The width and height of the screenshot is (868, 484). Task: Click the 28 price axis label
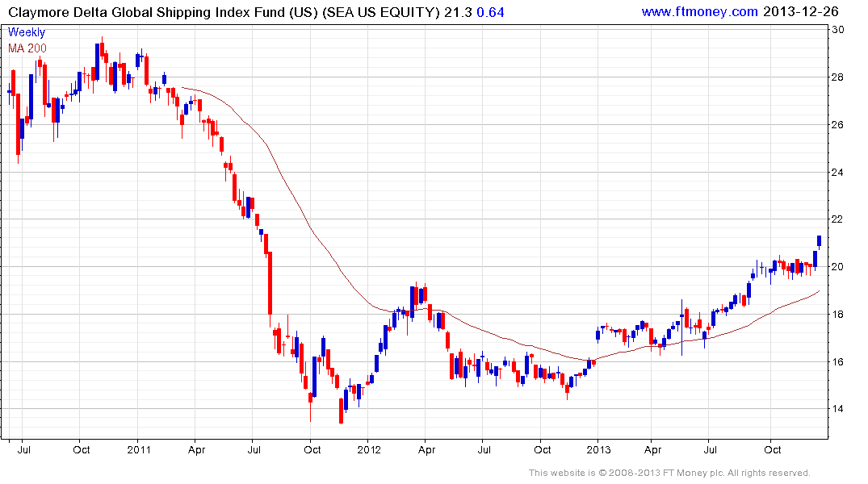click(x=837, y=77)
